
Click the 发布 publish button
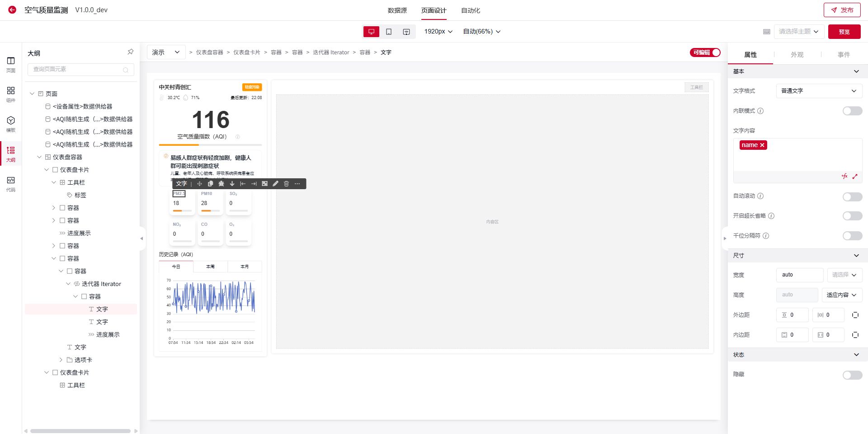coord(842,10)
